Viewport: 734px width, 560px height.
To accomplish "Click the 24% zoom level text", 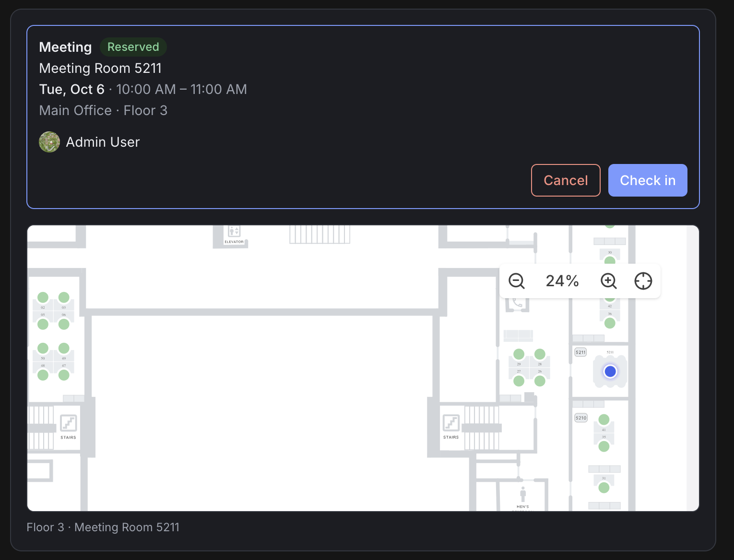I will 562,281.
